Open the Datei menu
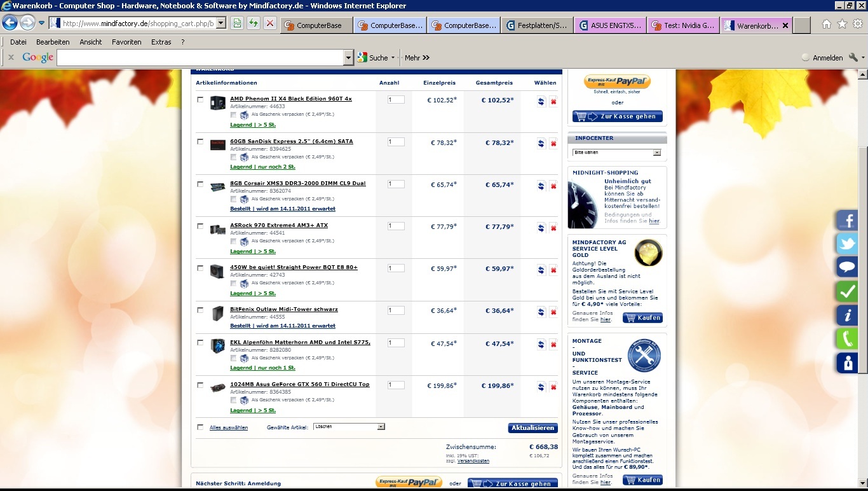The height and width of the screenshot is (491, 868). coord(18,42)
